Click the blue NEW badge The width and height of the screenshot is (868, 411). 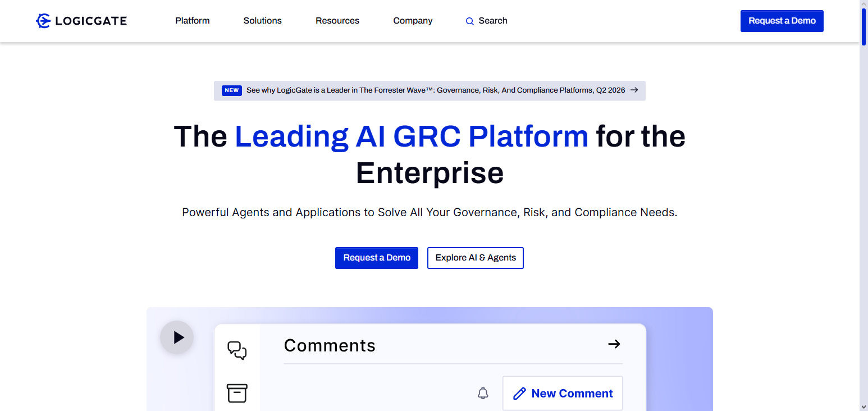pos(232,90)
